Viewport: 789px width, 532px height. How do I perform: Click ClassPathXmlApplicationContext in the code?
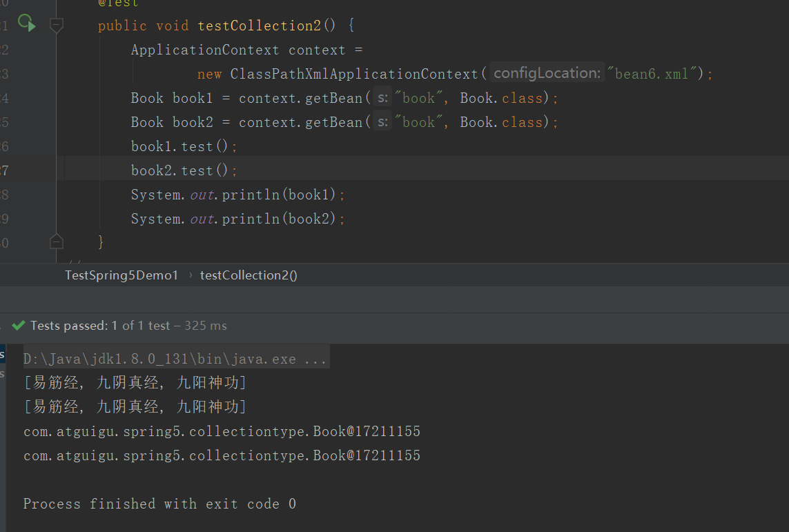(353, 74)
